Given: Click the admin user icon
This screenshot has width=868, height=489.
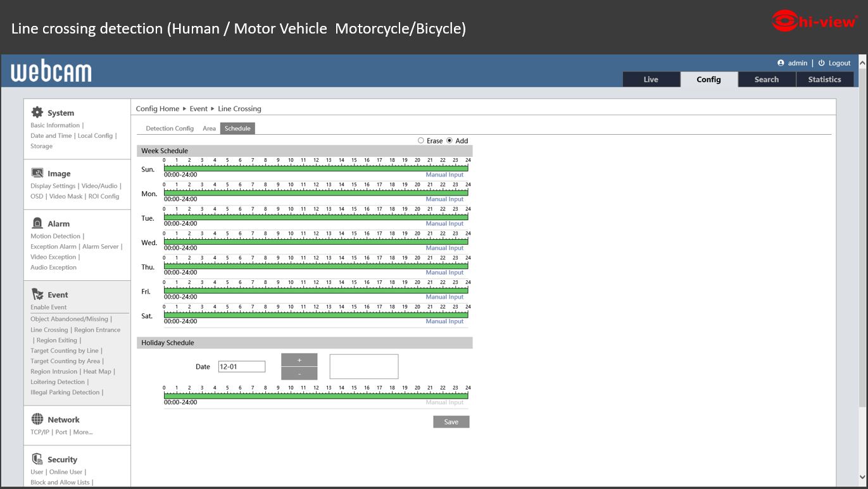Looking at the screenshot, I should click(781, 63).
